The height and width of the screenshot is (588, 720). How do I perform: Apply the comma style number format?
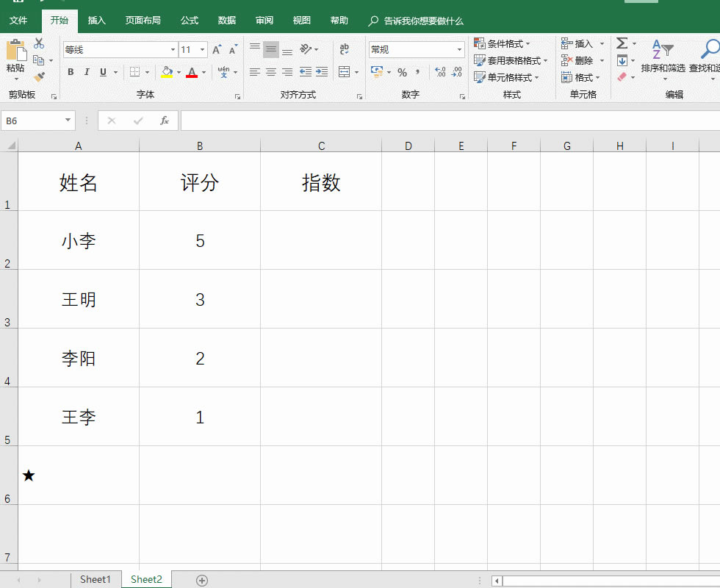417,72
